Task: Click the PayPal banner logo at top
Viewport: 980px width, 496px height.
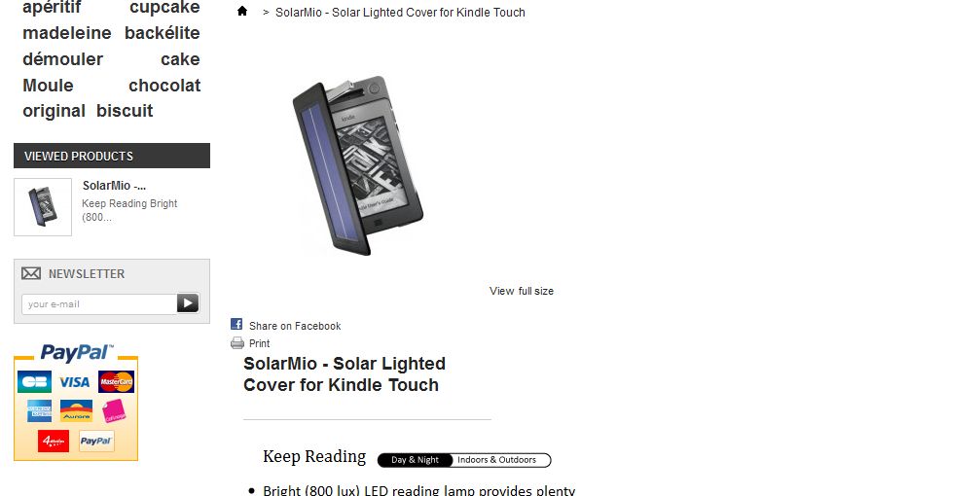Action: tap(77, 352)
